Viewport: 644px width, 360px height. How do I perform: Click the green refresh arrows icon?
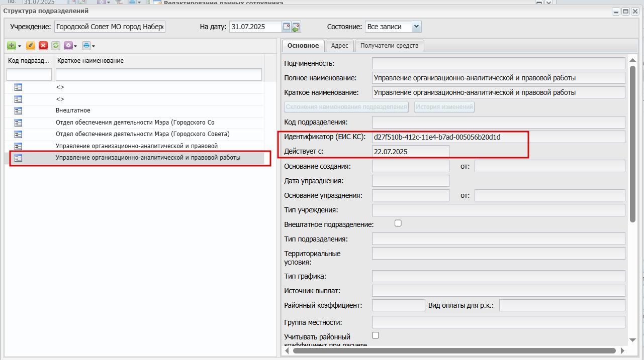[x=56, y=46]
